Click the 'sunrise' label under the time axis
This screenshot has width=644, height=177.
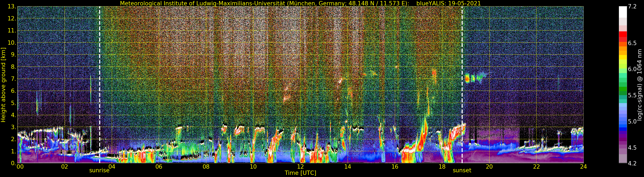point(99,171)
